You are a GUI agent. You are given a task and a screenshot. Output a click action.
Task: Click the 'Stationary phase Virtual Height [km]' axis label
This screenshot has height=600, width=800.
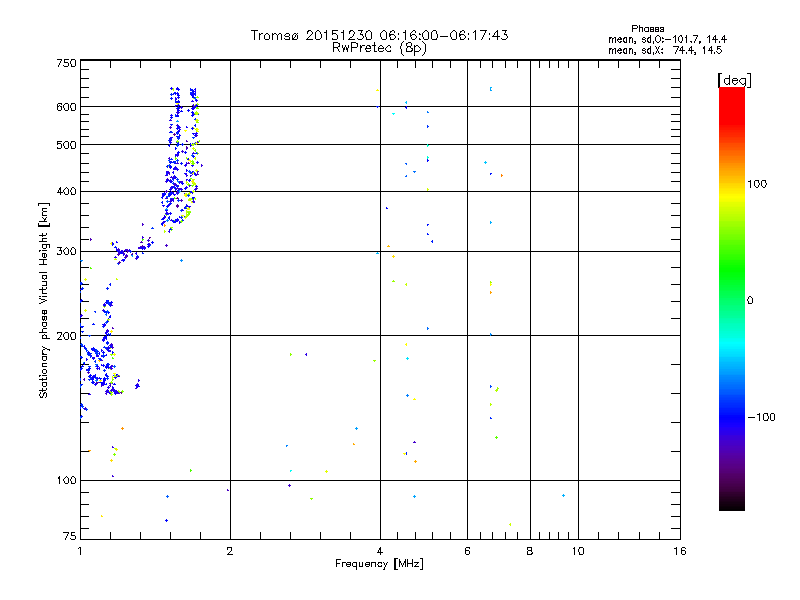(x=43, y=300)
